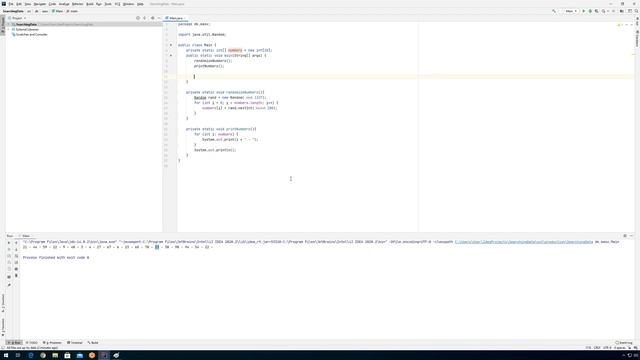Click the scroll-down arrow icon in Run panel
Screen dimensions: 640x360
point(16,249)
